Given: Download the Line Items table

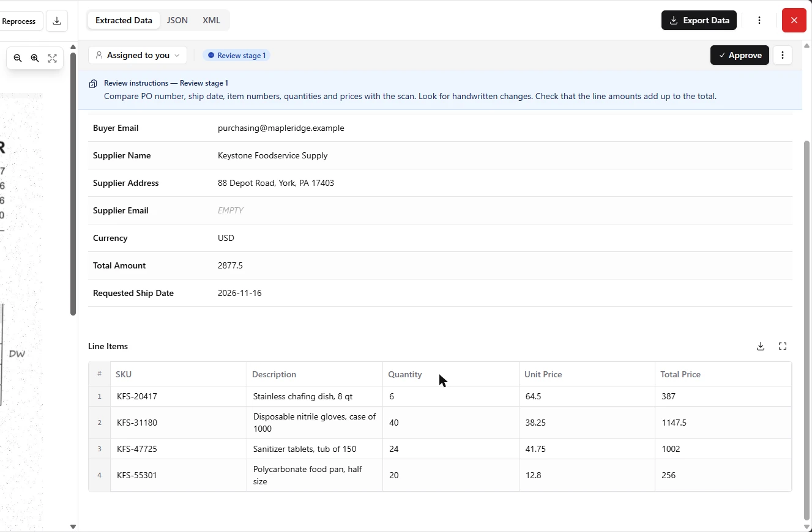Looking at the screenshot, I should [761, 346].
